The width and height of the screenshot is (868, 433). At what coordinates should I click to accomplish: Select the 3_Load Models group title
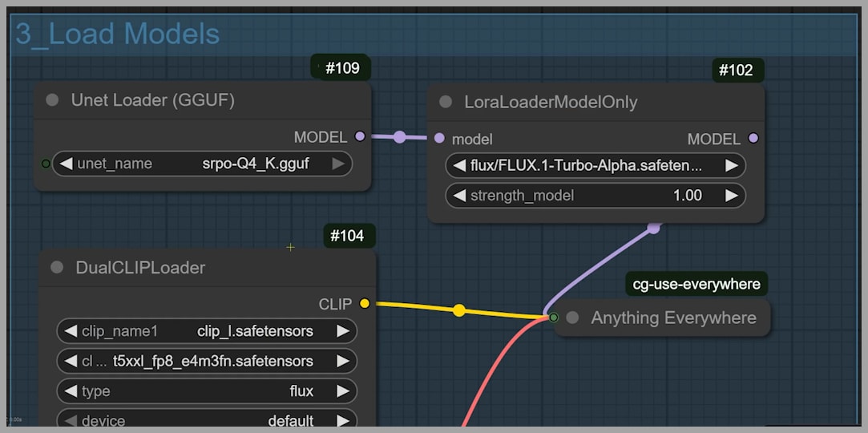(x=118, y=34)
